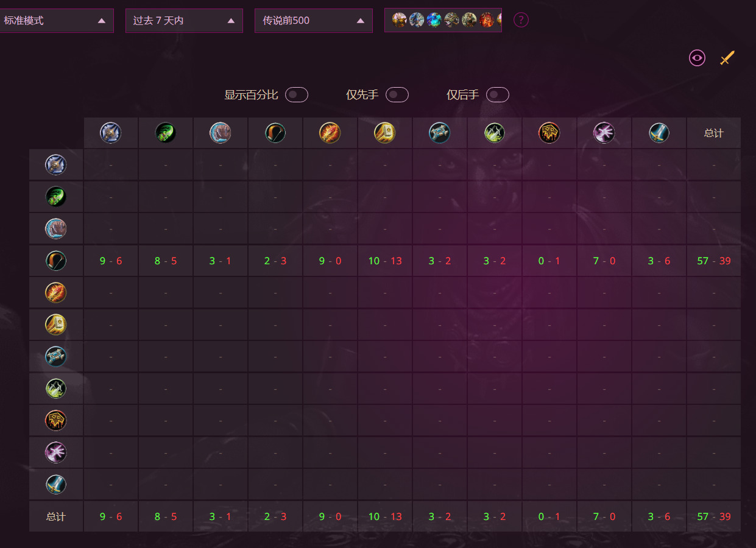Click the 总计 column header
The width and height of the screenshot is (756, 548).
pos(714,133)
